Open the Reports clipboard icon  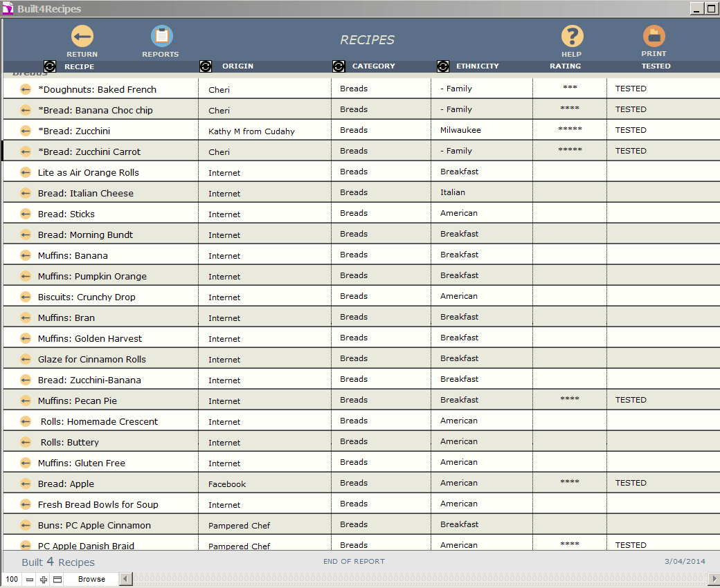point(161,36)
